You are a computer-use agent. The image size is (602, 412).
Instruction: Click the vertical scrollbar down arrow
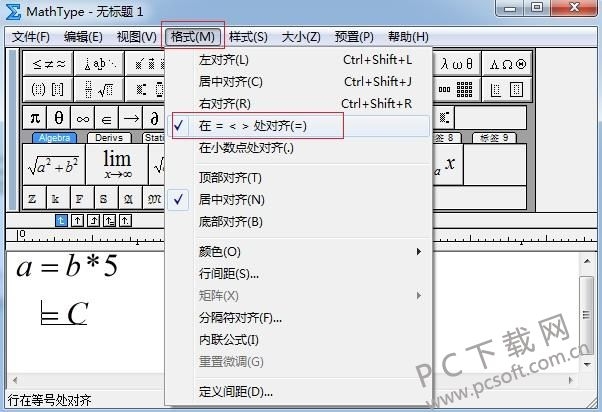[x=587, y=364]
